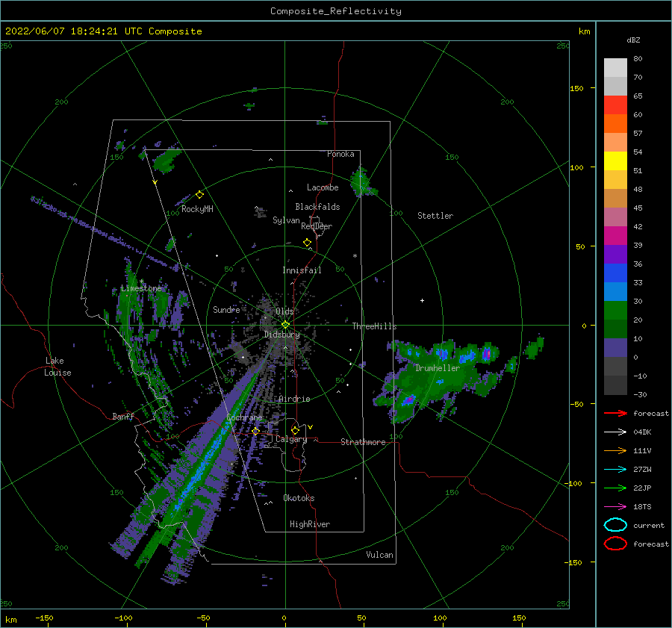Pick the bright green 20-30 dBZ swatch
This screenshot has height=628, width=672.
[x=615, y=310]
